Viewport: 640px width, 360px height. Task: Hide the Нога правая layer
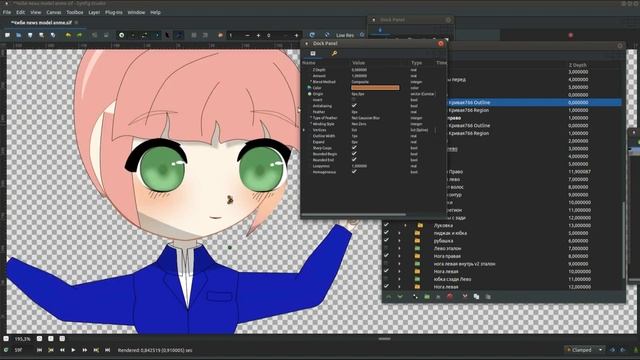[x=386, y=256]
